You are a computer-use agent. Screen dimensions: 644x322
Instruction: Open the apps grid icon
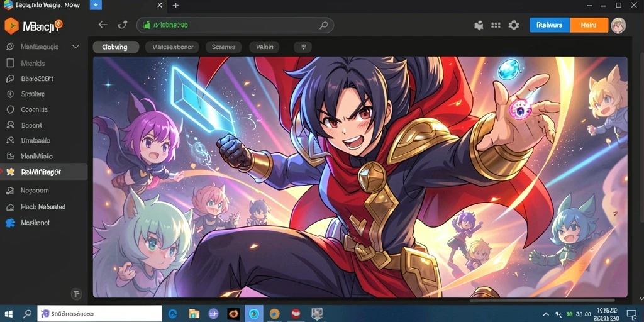click(496, 25)
